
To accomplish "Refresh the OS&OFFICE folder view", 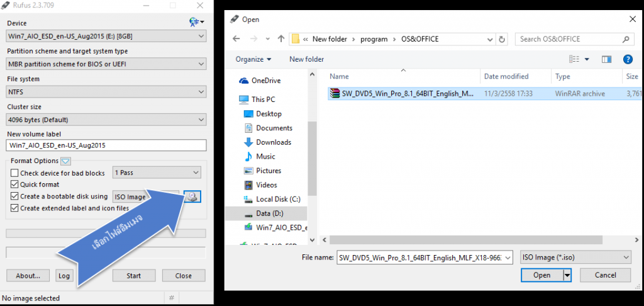I will click(502, 39).
